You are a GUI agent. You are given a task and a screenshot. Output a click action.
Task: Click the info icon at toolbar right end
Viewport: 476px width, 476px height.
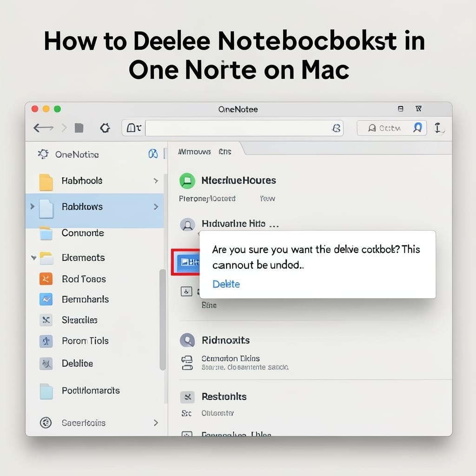pyautogui.click(x=439, y=128)
